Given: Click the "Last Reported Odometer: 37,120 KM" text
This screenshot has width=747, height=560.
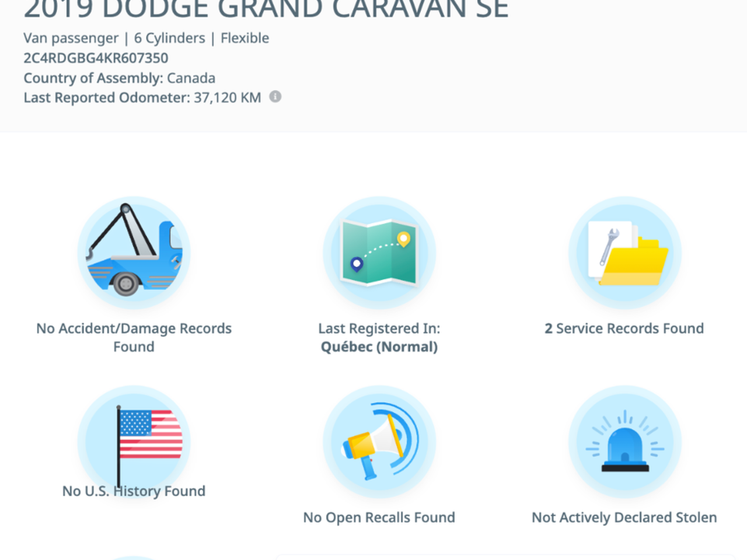Looking at the screenshot, I should [x=142, y=97].
